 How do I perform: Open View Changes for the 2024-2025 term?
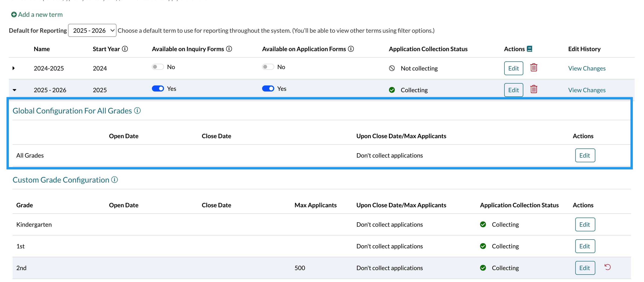coord(586,68)
